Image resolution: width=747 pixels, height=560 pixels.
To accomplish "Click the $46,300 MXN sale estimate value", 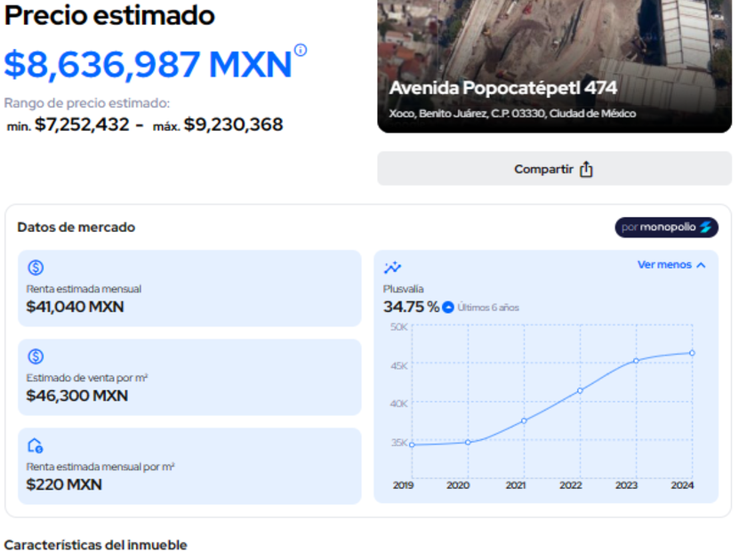I will click(x=77, y=396).
